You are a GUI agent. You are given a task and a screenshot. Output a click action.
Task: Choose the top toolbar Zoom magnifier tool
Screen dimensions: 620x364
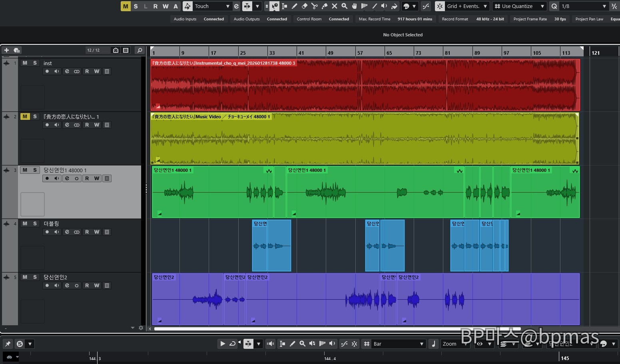click(344, 6)
